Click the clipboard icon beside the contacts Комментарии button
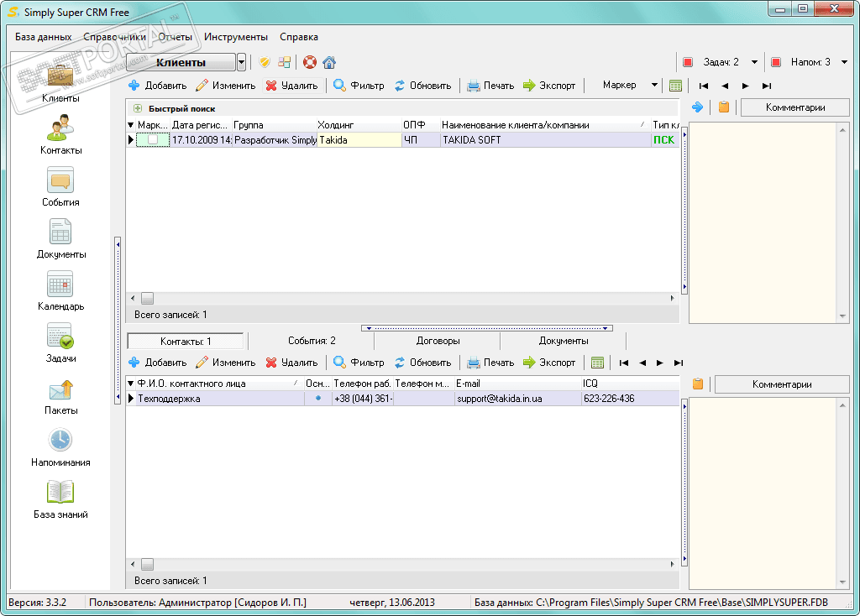 point(698,384)
